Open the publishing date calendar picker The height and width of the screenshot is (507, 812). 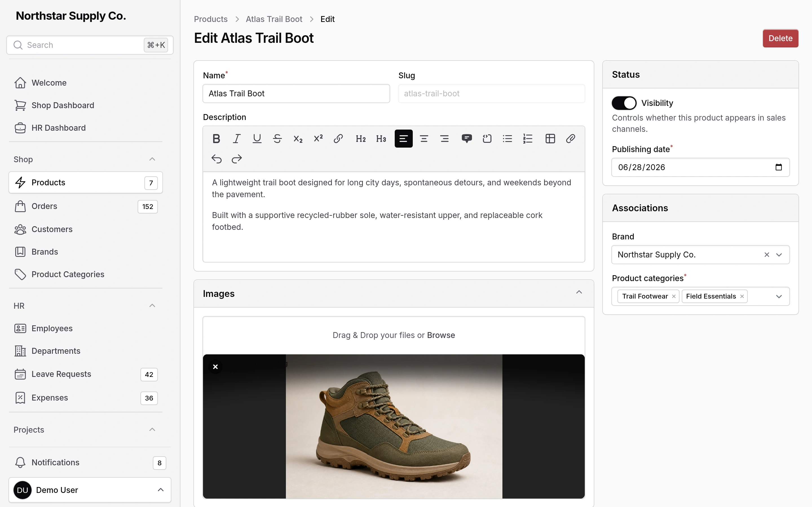click(779, 167)
